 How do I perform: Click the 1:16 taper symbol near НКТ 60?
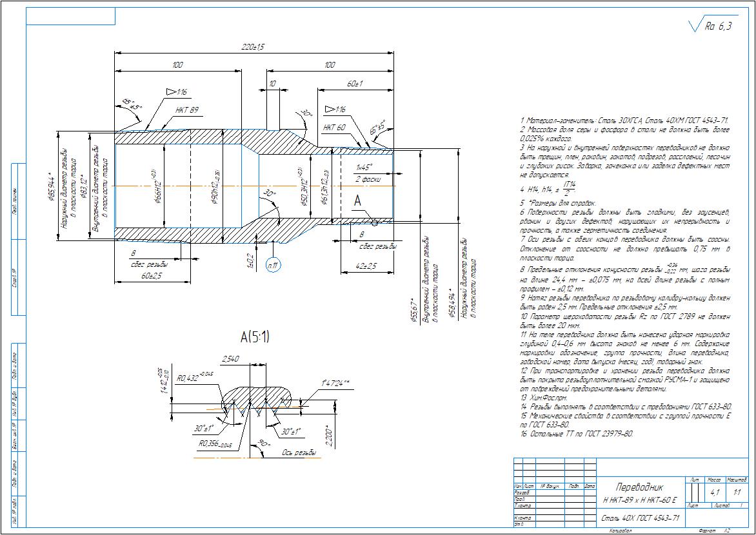335,110
